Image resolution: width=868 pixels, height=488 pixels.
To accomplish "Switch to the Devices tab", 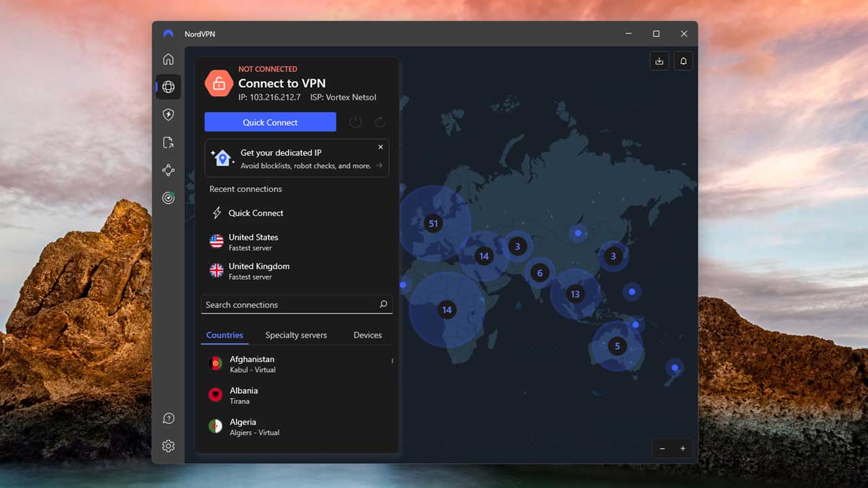I will (368, 335).
